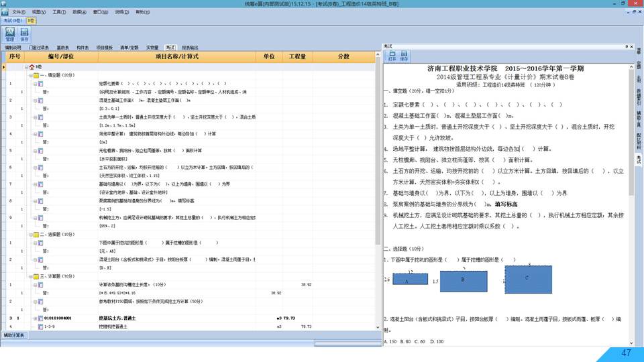Click the 管理 (Manage) toolbar icon
The height and width of the screenshot is (362, 644).
(10, 34)
